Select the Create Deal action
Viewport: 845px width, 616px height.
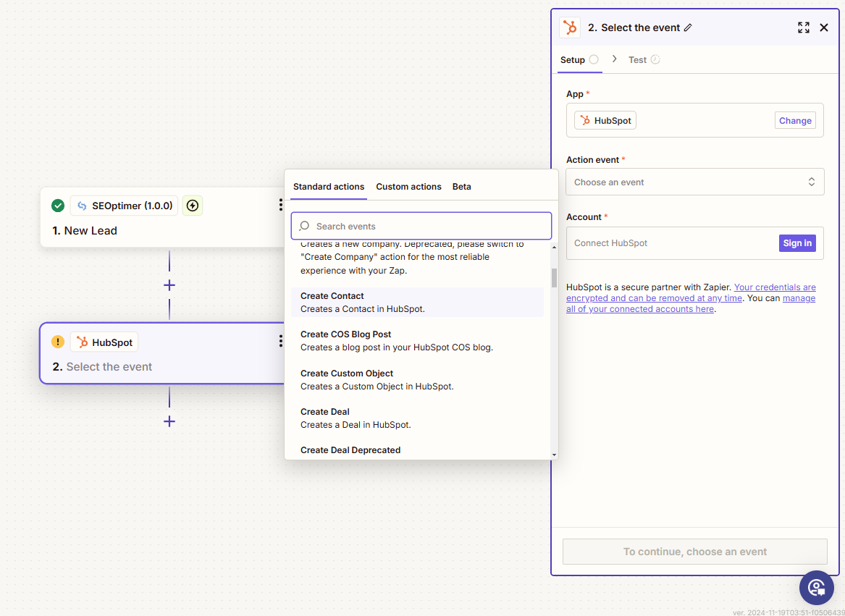325,412
